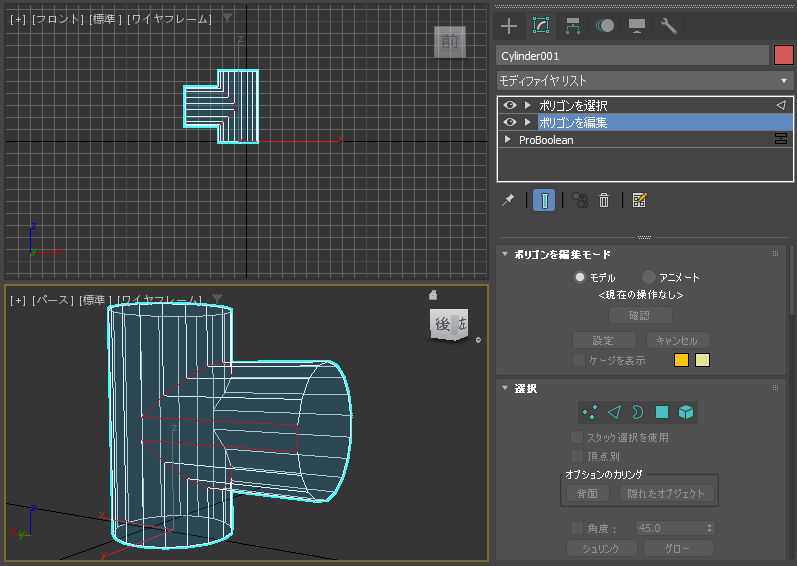This screenshot has height=566, width=797.
Task: Click the 角度 value field 45.0
Action: pyautogui.click(x=670, y=528)
